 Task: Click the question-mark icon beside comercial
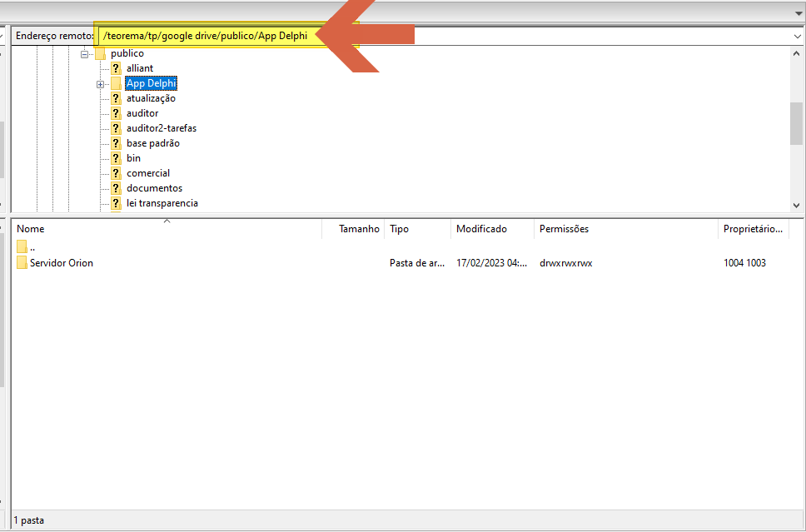tap(117, 173)
